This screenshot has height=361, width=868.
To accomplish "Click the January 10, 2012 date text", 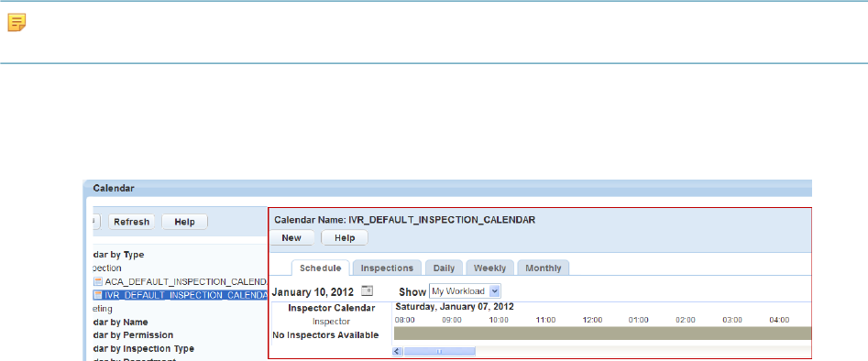I will [313, 291].
